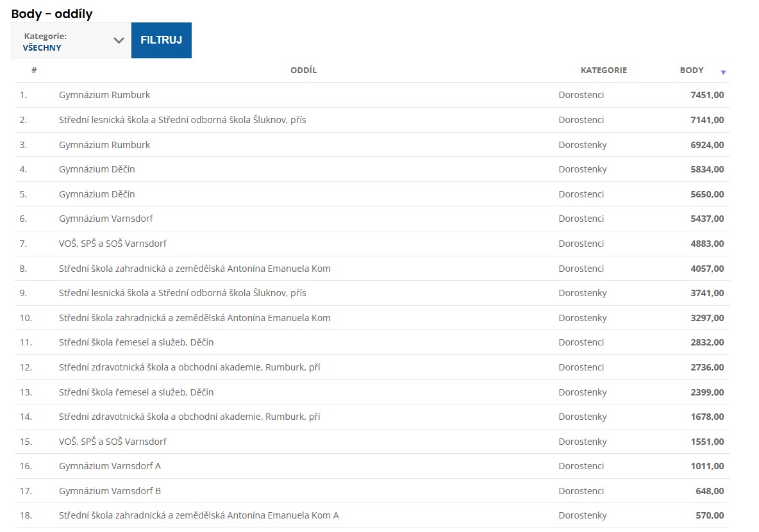Select Střední zdravotnická škola in row 12
This screenshot has height=532, width=759.
coord(190,367)
